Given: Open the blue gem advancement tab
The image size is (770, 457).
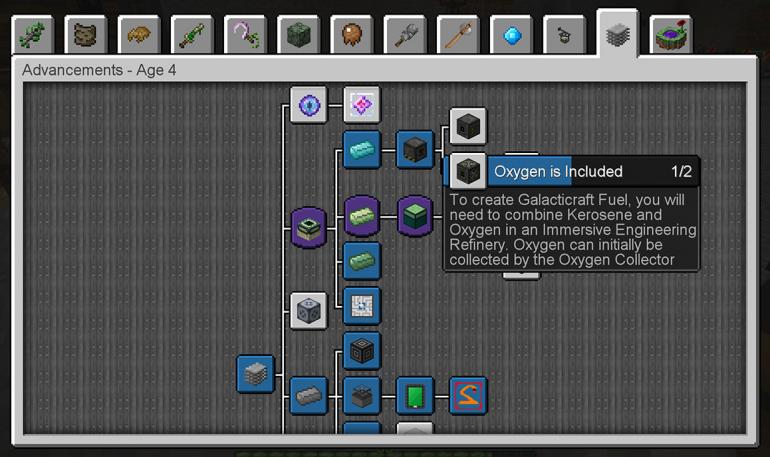Looking at the screenshot, I should tap(511, 35).
